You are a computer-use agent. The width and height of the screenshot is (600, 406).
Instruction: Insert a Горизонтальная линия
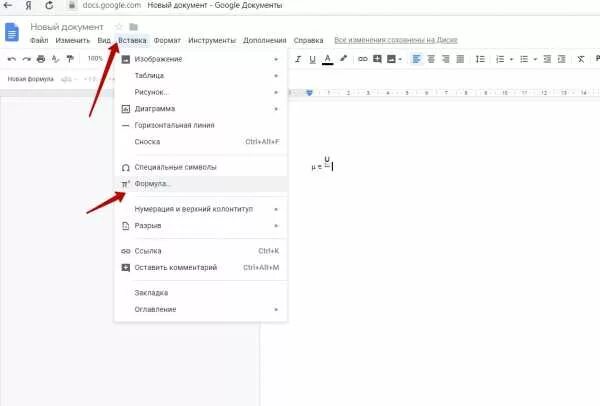[201, 125]
